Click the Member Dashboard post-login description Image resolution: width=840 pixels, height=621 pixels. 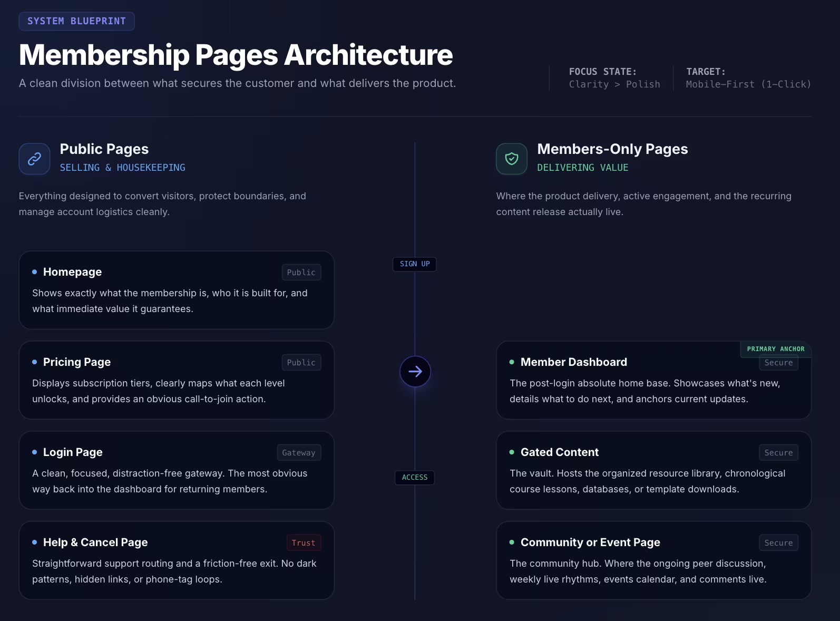pyautogui.click(x=645, y=391)
